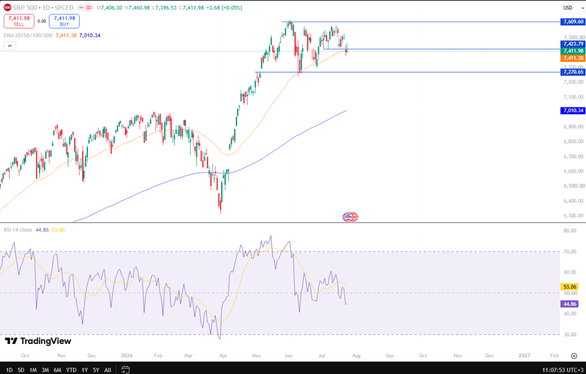This screenshot has height=374, width=586.
Task: Collapse the indicator legend with chevron
Action: (x=10, y=46)
